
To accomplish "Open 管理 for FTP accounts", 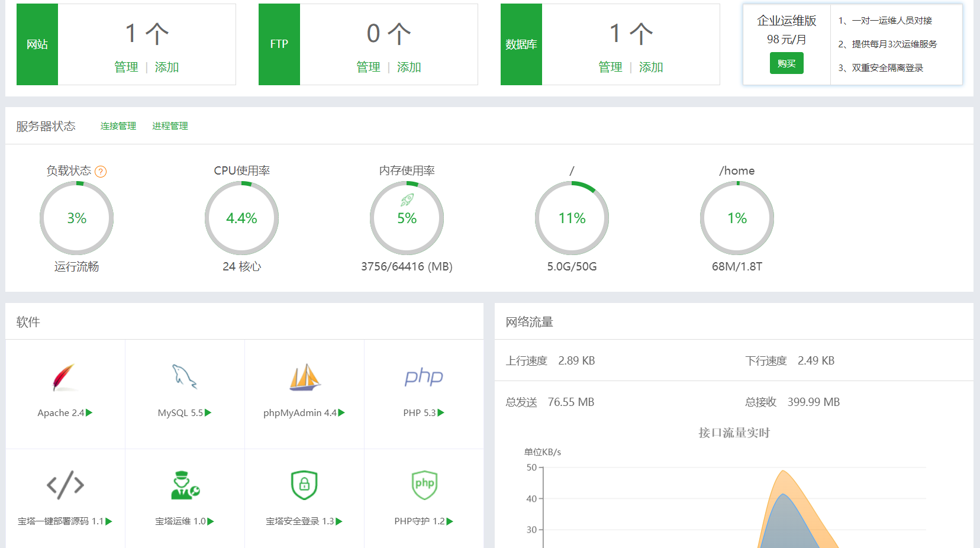I will coord(368,67).
